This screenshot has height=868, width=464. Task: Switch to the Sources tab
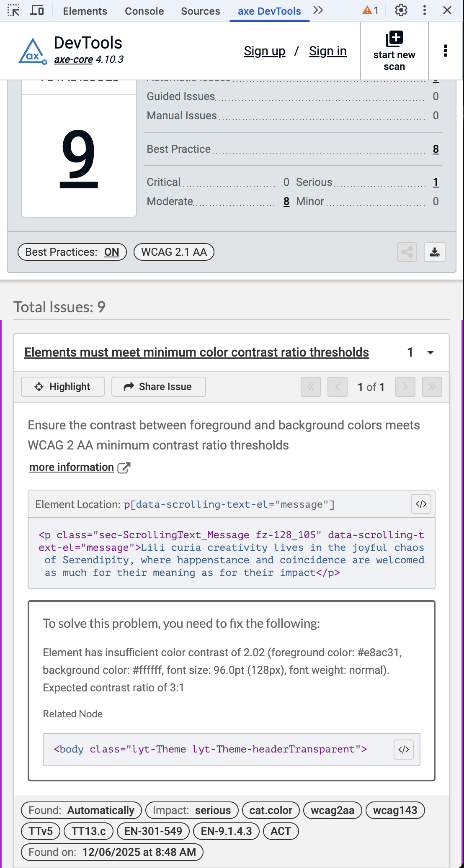[200, 11]
